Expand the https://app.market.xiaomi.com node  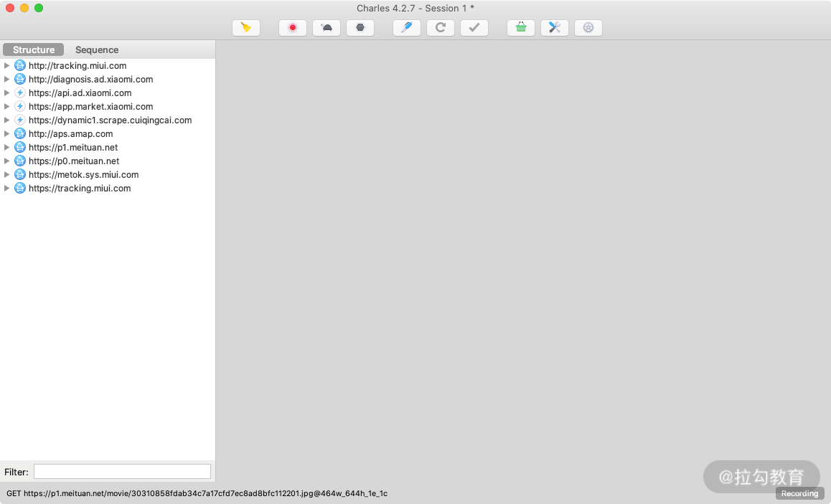(x=7, y=106)
